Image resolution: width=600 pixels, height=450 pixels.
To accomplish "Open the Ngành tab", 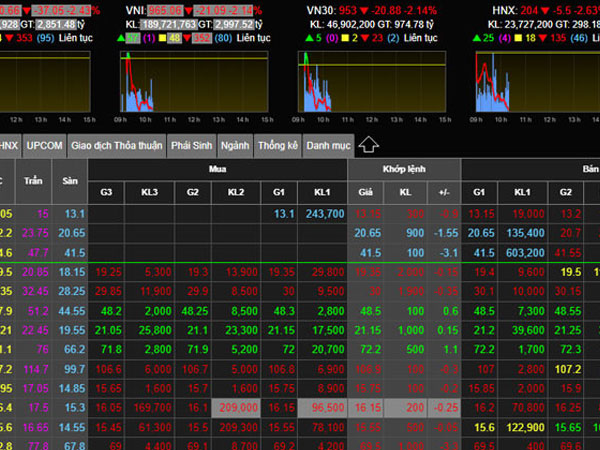I will pos(235,145).
